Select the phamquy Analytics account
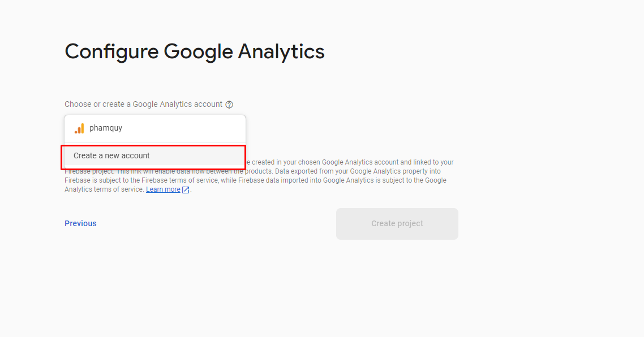Image resolution: width=644 pixels, height=337 pixels. (154, 128)
